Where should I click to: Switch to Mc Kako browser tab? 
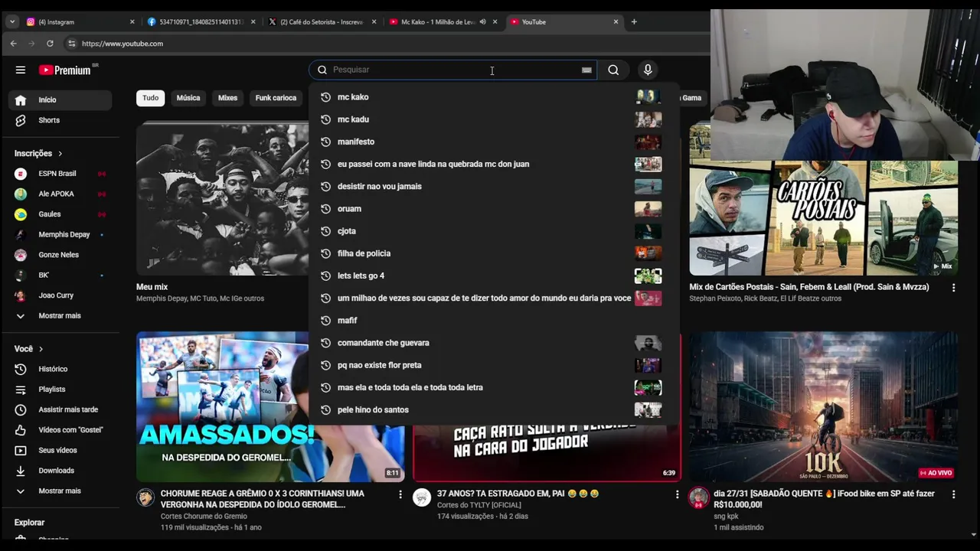click(443, 22)
